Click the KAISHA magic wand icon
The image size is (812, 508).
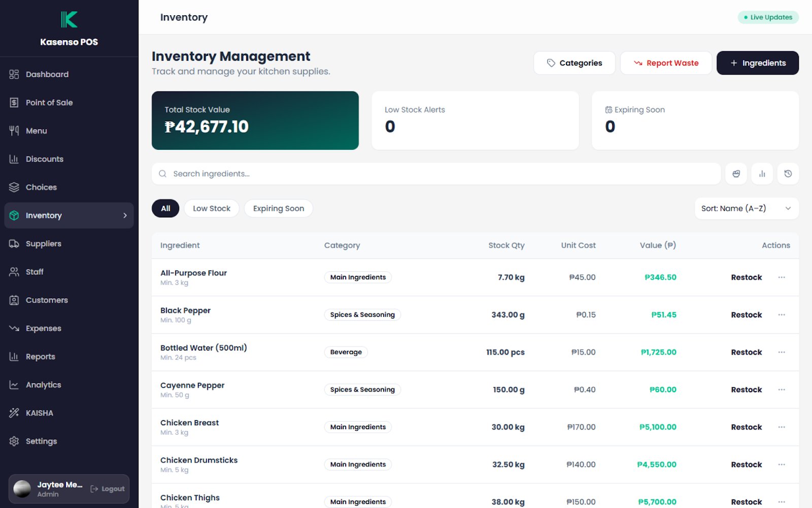[14, 413]
